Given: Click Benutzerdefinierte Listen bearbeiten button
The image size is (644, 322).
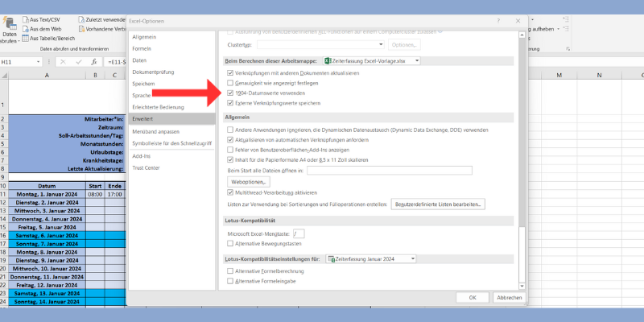Looking at the screenshot, I should click(438, 204).
